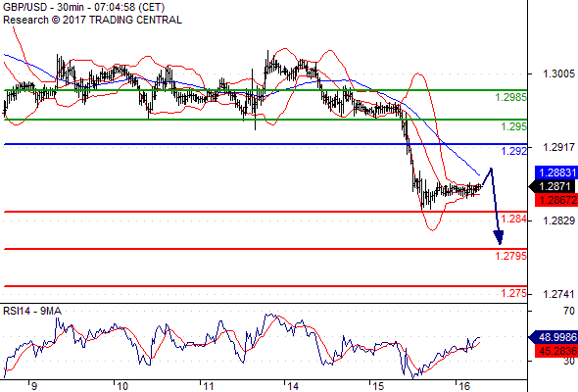Click the downward forecast arrow head

[499, 237]
